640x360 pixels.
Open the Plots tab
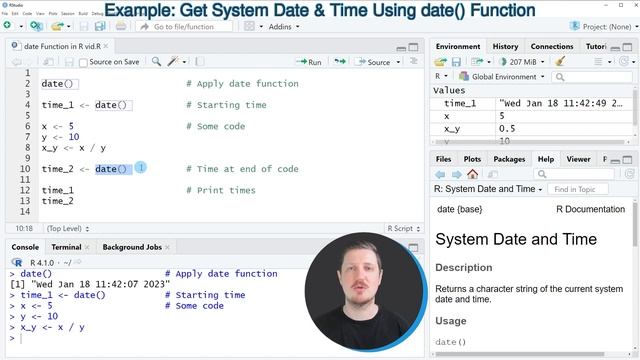tap(472, 159)
